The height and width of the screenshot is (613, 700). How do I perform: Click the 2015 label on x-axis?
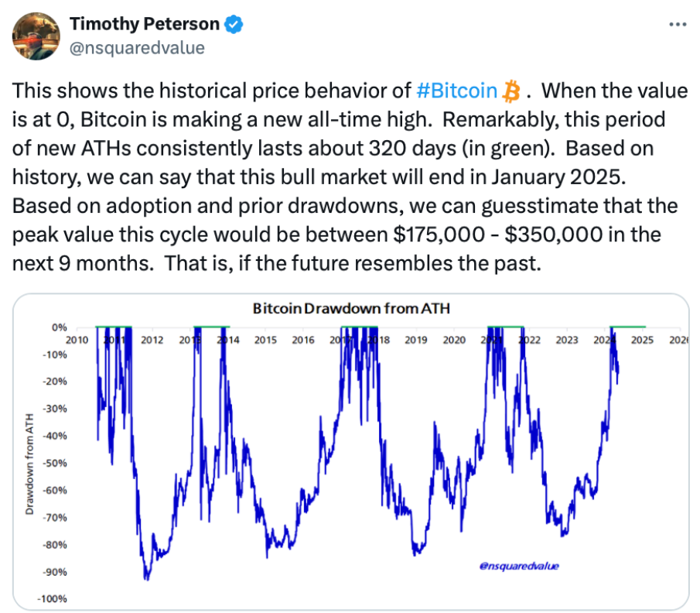(265, 340)
